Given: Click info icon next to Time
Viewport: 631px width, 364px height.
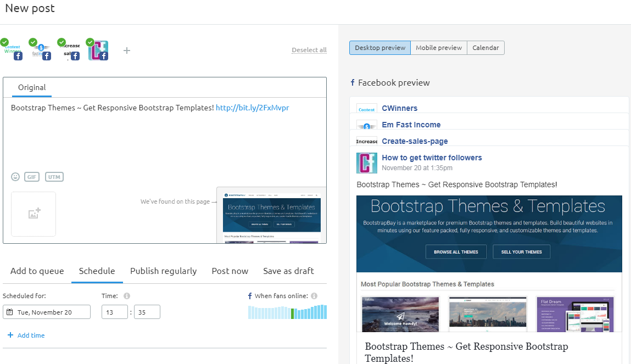Looking at the screenshot, I should (x=127, y=296).
